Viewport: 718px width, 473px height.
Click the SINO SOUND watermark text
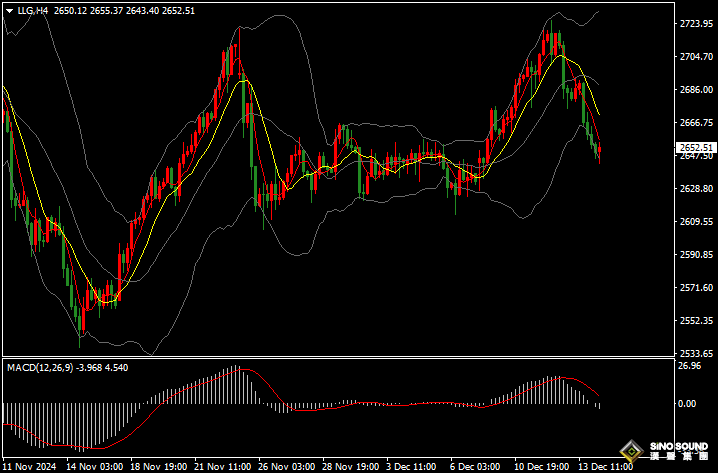pos(679,446)
